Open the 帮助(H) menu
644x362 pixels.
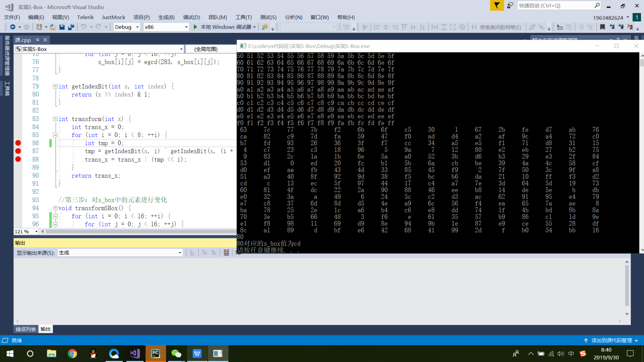pos(346,17)
